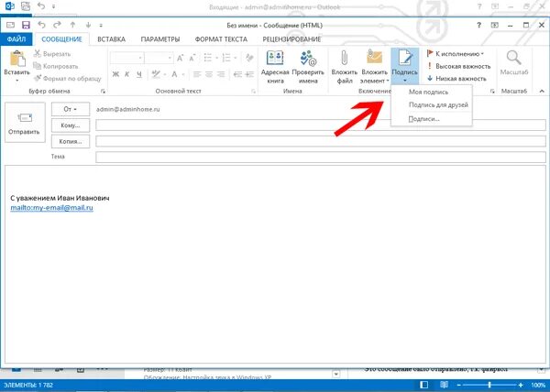Screen dimensions: 550x392
Task: Center align the message text
Action: pos(209,74)
